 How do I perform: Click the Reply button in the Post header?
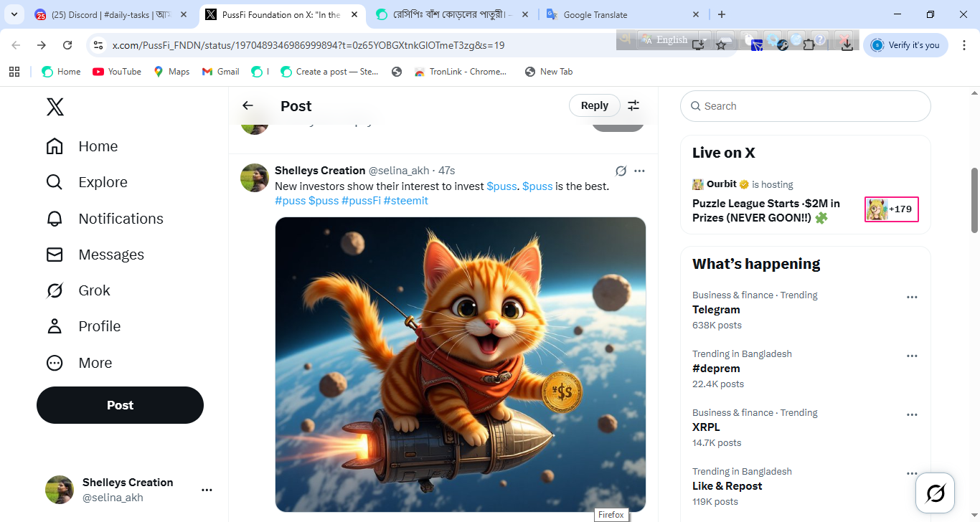[x=595, y=105]
